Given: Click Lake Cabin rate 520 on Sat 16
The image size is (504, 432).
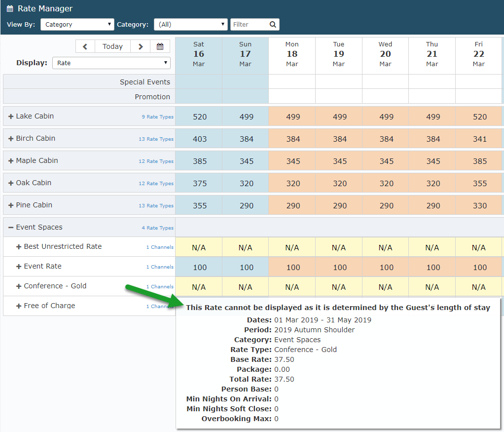Looking at the screenshot, I should 199,117.
